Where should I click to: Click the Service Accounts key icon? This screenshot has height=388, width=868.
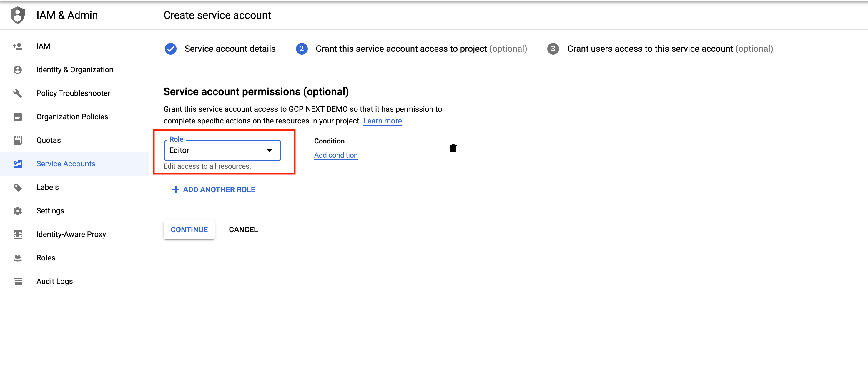click(x=18, y=164)
